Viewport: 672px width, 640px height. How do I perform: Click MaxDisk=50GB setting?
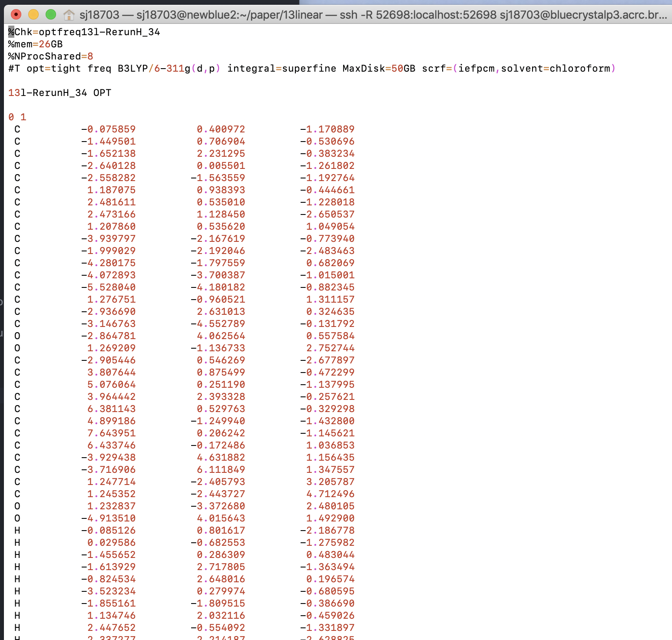379,69
